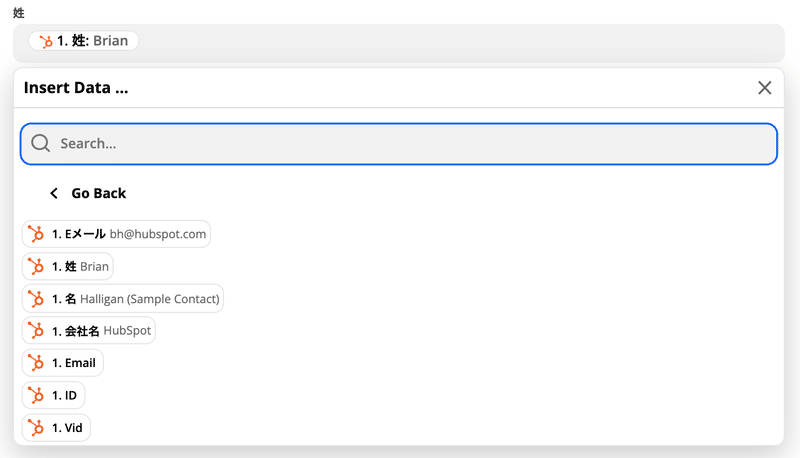This screenshot has width=800, height=458.
Task: Select 会社名 HubSpot data option
Action: coord(89,330)
